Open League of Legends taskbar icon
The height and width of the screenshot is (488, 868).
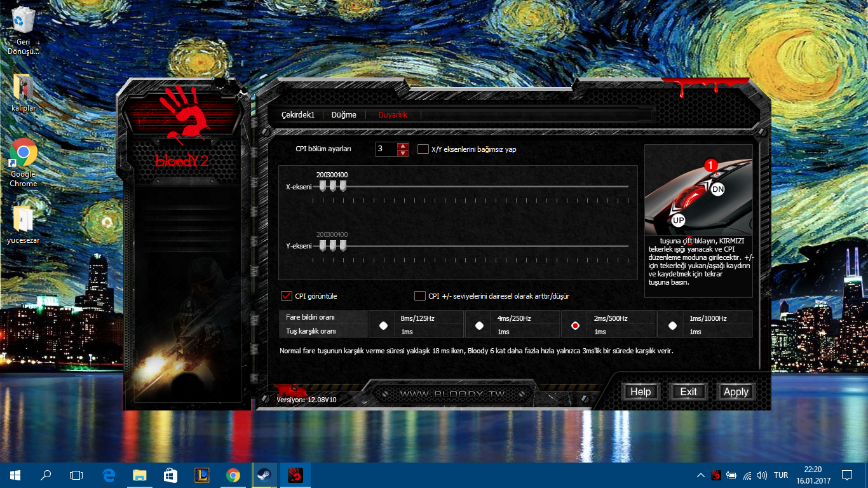[x=202, y=475]
